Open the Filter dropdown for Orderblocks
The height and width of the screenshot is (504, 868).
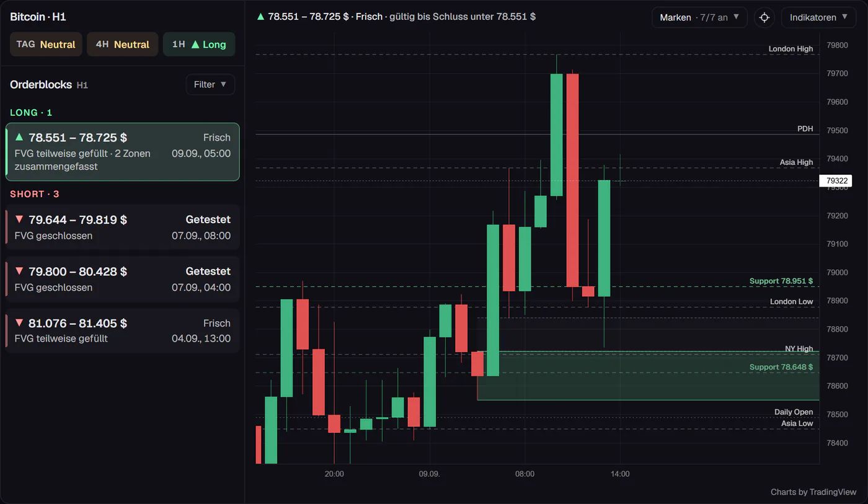click(210, 84)
